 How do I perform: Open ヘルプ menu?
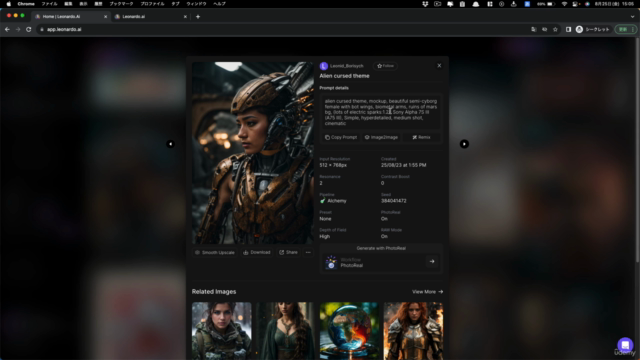click(219, 4)
